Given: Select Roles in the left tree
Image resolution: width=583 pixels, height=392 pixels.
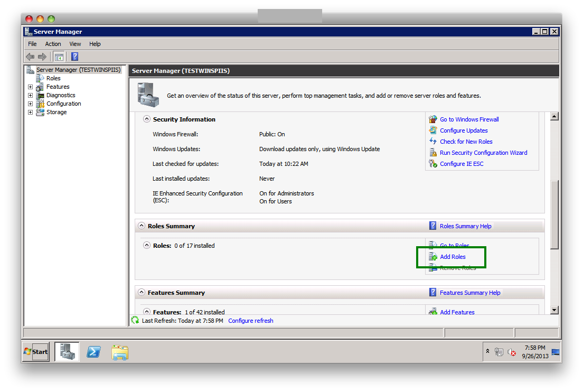Looking at the screenshot, I should coord(53,78).
